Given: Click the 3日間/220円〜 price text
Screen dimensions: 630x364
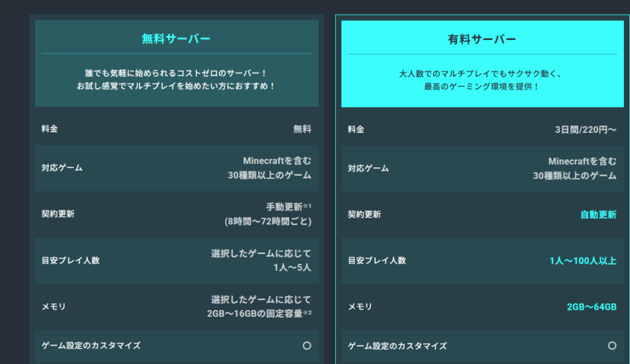Looking at the screenshot, I should click(586, 130).
